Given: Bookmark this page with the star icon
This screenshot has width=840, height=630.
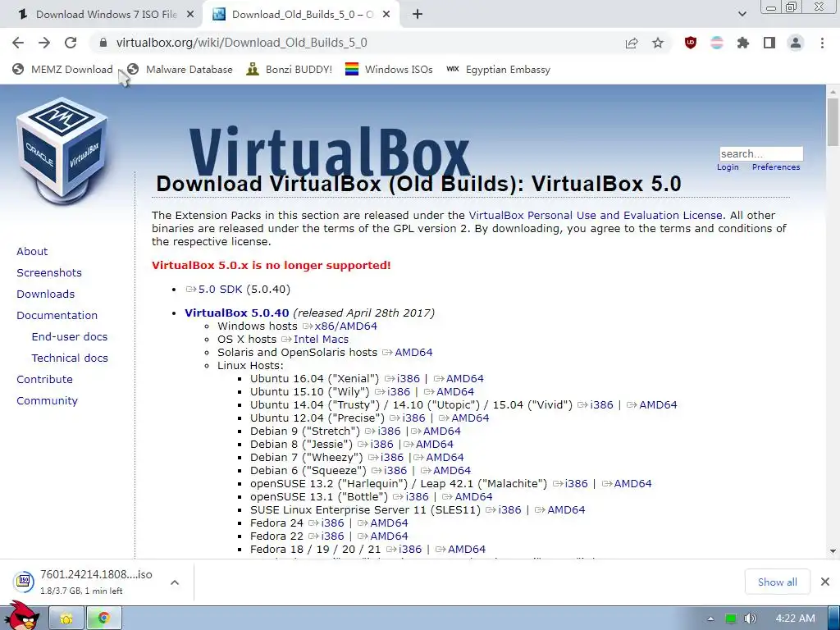Looking at the screenshot, I should (658, 43).
